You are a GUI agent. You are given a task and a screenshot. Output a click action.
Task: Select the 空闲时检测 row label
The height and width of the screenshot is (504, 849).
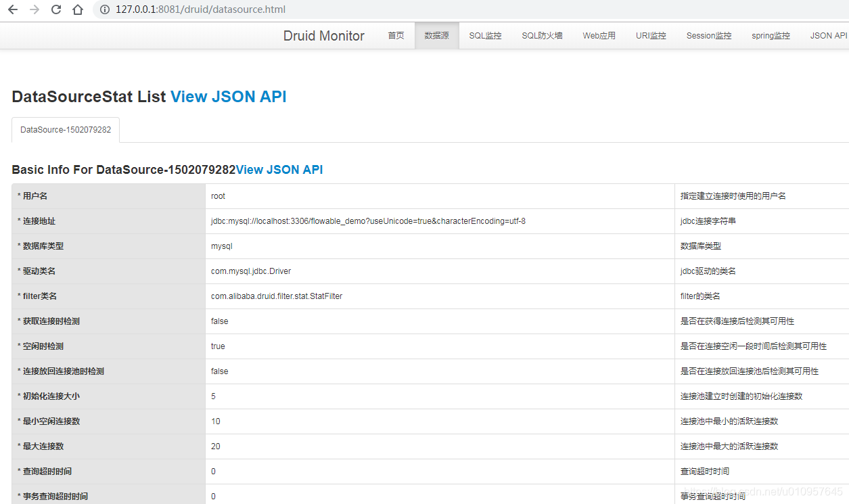(x=41, y=346)
